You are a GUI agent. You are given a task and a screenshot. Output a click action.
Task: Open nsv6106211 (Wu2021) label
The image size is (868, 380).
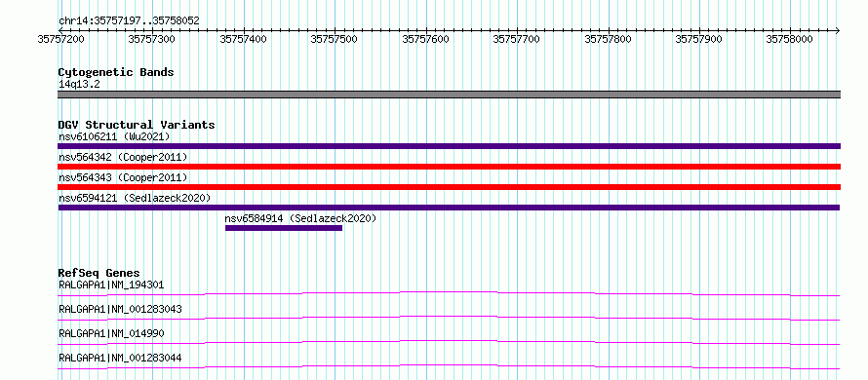(x=114, y=136)
